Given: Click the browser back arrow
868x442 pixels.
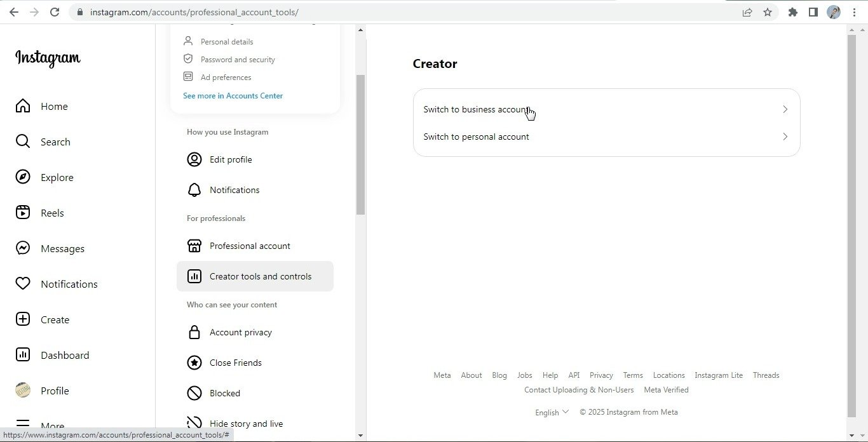Looking at the screenshot, I should (14, 12).
